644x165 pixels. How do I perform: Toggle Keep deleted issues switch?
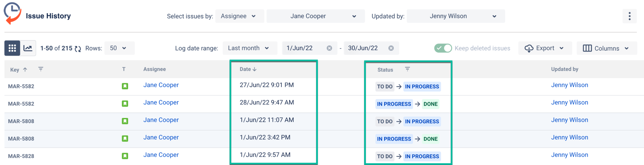coord(443,48)
